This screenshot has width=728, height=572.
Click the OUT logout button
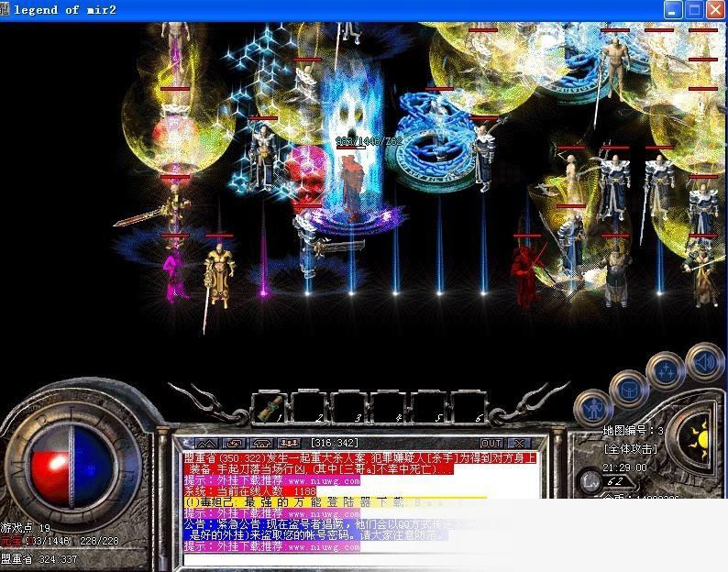click(x=491, y=443)
